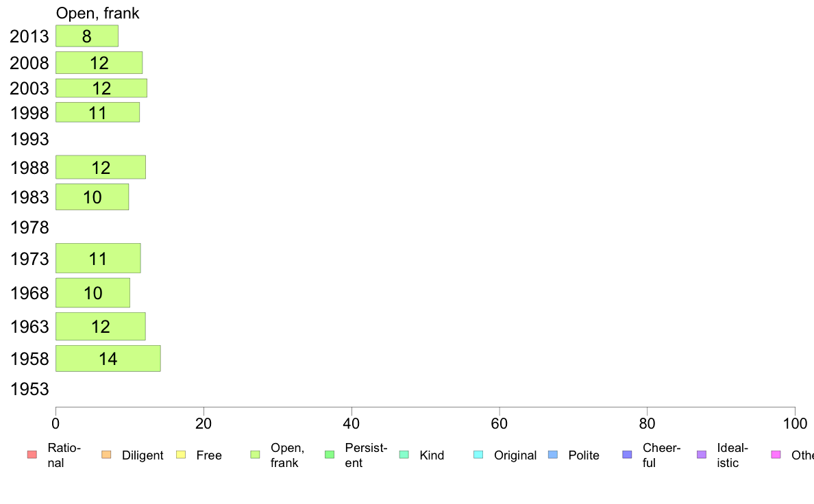Click the Cheerful legend swatch
The image size is (814, 504).
click(x=627, y=455)
